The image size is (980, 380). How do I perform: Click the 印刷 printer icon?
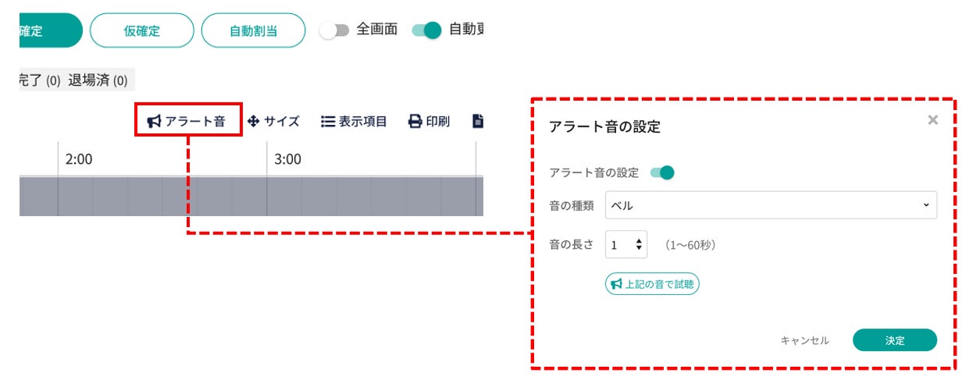point(415,122)
